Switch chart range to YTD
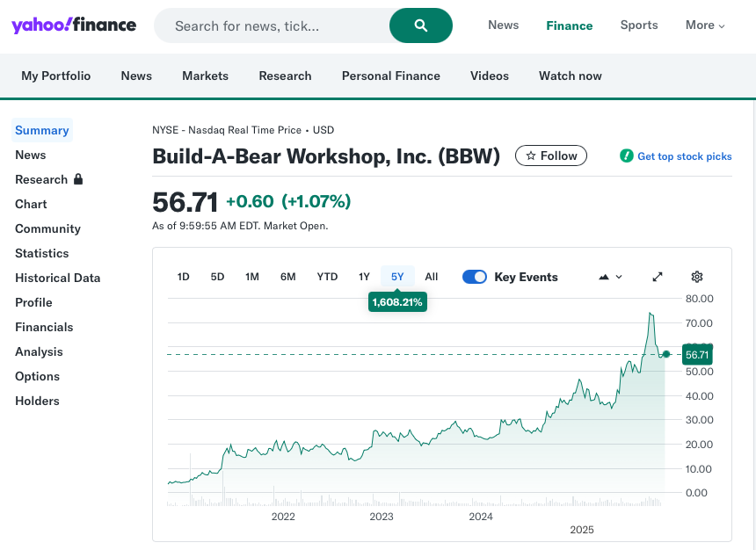This screenshot has width=756, height=550. coord(327,277)
